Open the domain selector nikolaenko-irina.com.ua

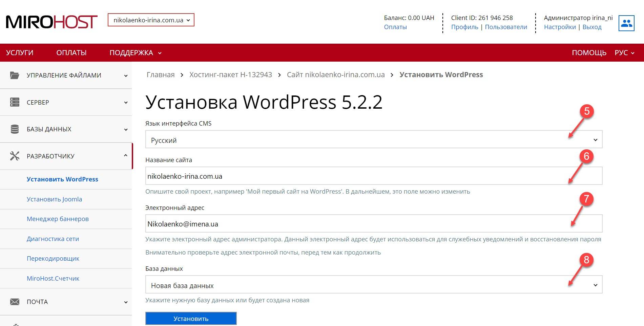click(151, 20)
